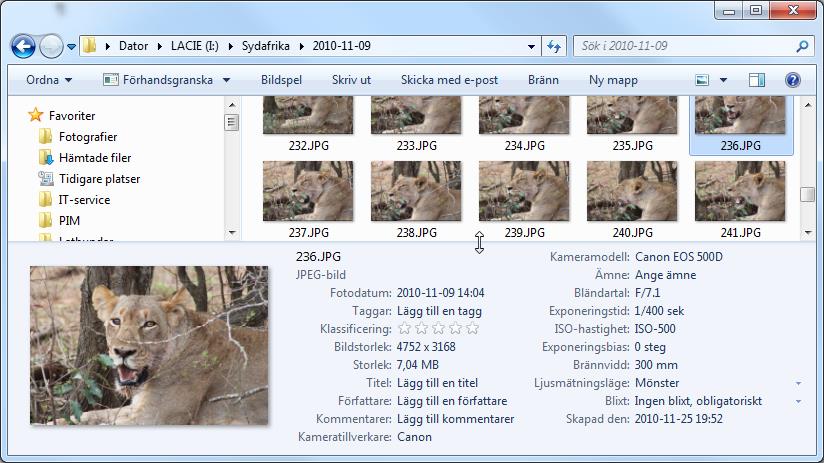Select Dator in the address path
This screenshot has height=463, width=824.
coord(133,46)
